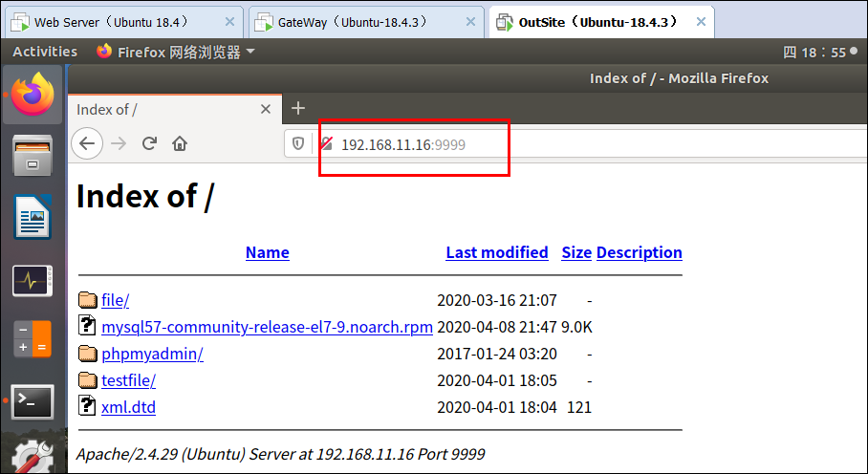This screenshot has height=474, width=868.
Task: Click the date 2020-04-08 21:47
Action: (497, 327)
